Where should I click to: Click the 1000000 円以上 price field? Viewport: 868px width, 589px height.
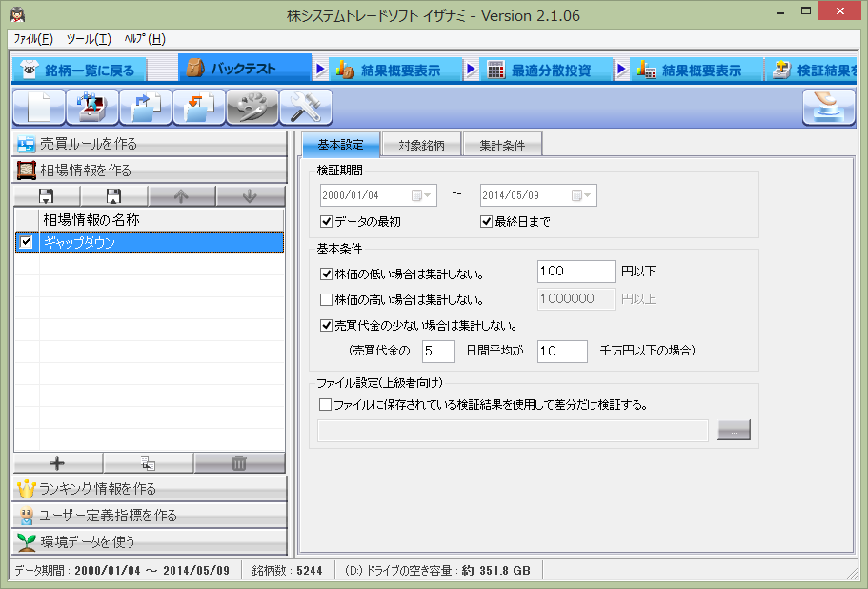[x=575, y=299]
